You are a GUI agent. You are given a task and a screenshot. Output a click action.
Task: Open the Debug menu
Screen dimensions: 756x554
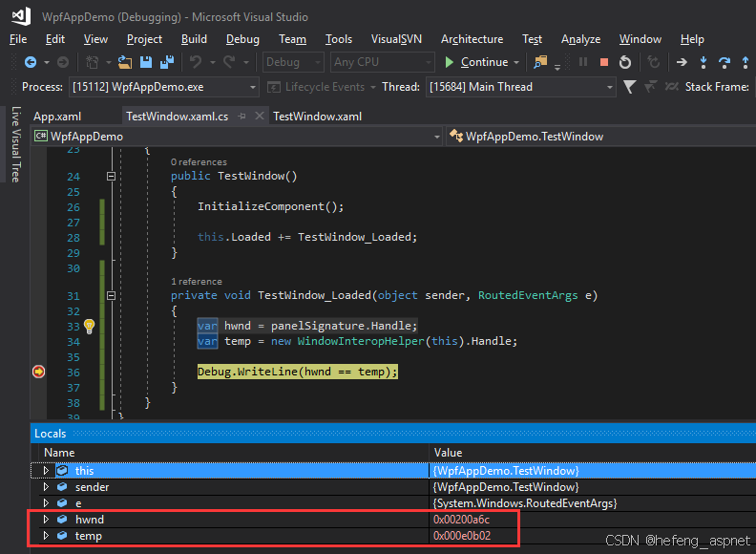(x=242, y=39)
